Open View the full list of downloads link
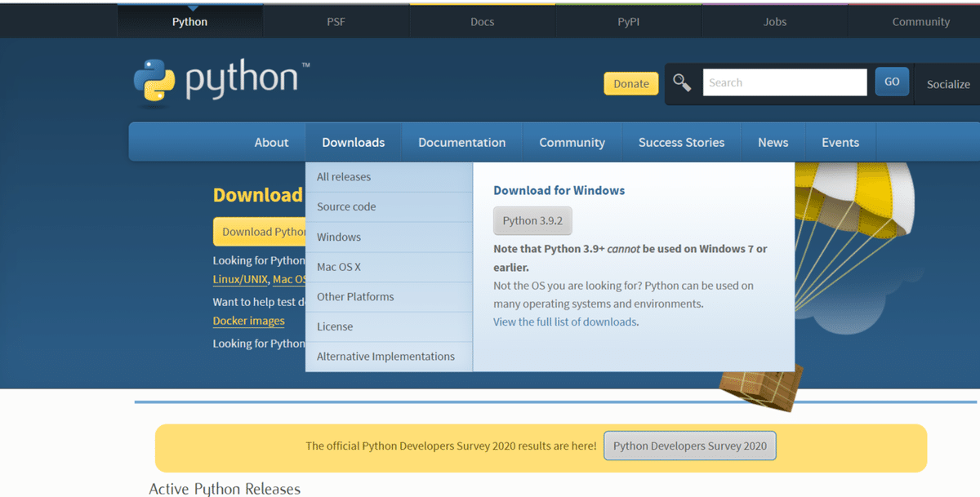The height and width of the screenshot is (497, 980). [565, 322]
